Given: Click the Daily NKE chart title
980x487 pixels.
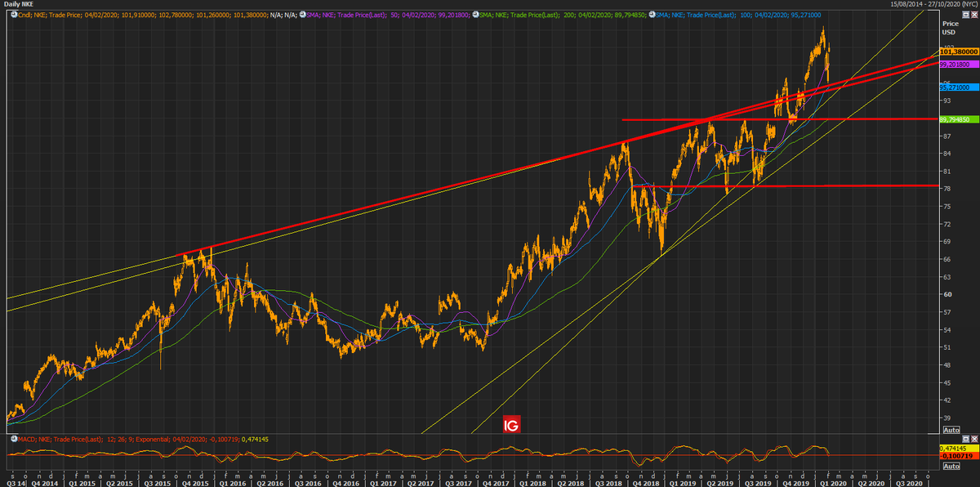Looking at the screenshot, I should click(20, 4).
